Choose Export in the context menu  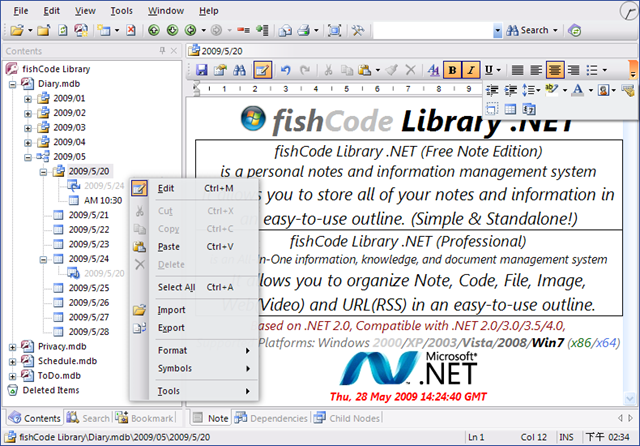pyautogui.click(x=194, y=328)
